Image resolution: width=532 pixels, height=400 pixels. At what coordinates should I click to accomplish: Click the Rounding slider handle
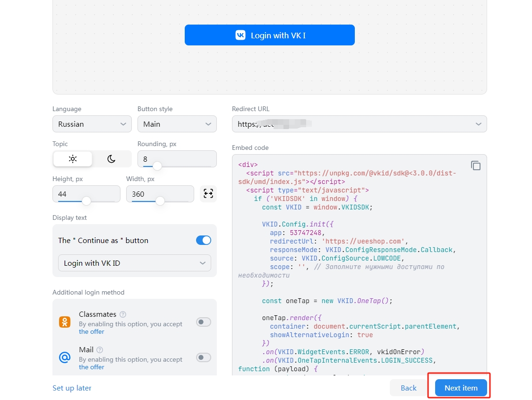(157, 166)
